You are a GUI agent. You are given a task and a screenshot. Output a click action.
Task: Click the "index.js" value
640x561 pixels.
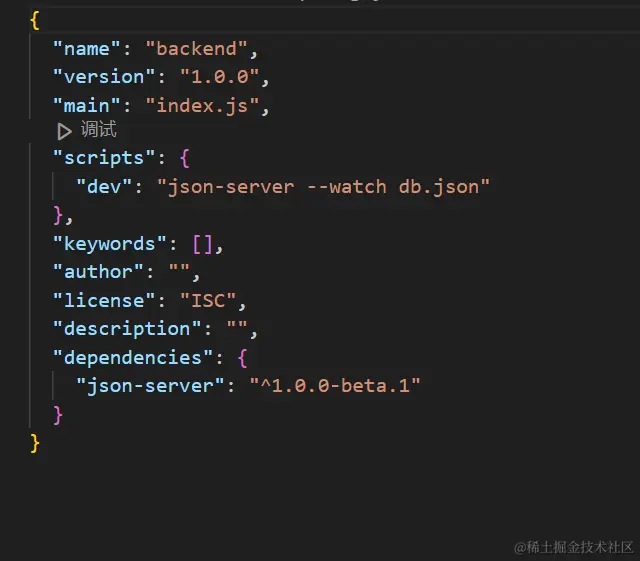(x=202, y=106)
